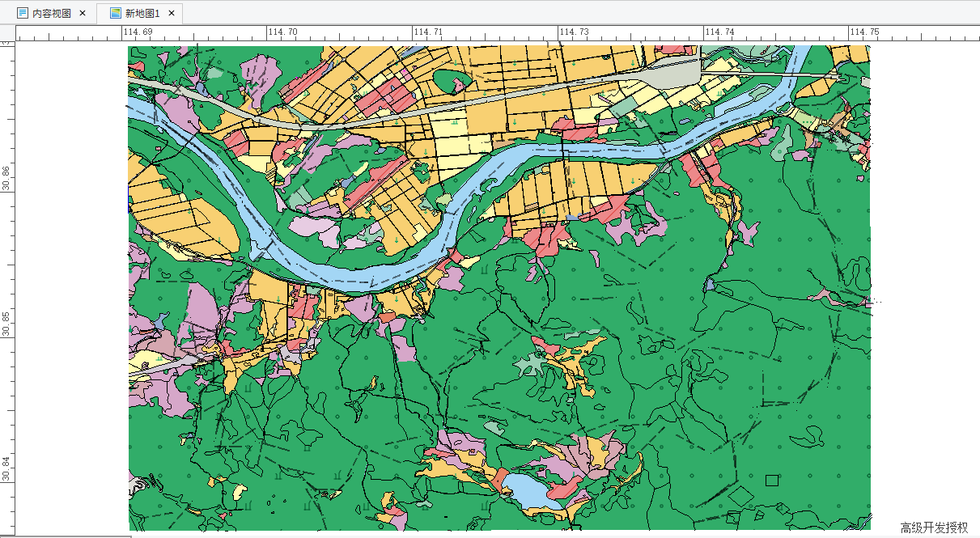This screenshot has width=980, height=538.
Task: Click the 30.86 latitude ruler label
Action: point(6,178)
